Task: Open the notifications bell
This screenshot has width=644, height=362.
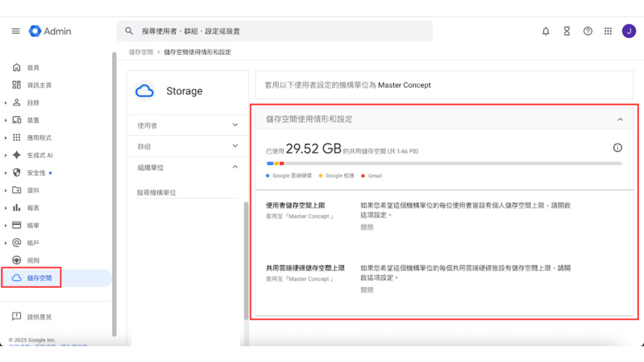Action: point(545,31)
